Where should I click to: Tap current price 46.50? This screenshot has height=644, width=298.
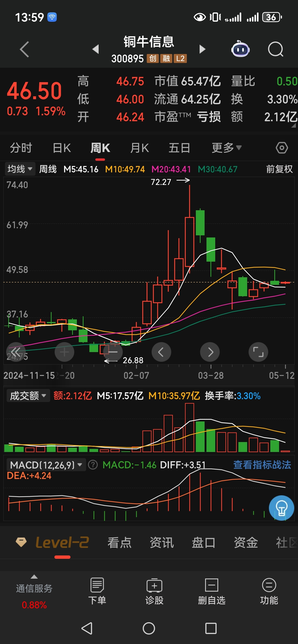34,90
